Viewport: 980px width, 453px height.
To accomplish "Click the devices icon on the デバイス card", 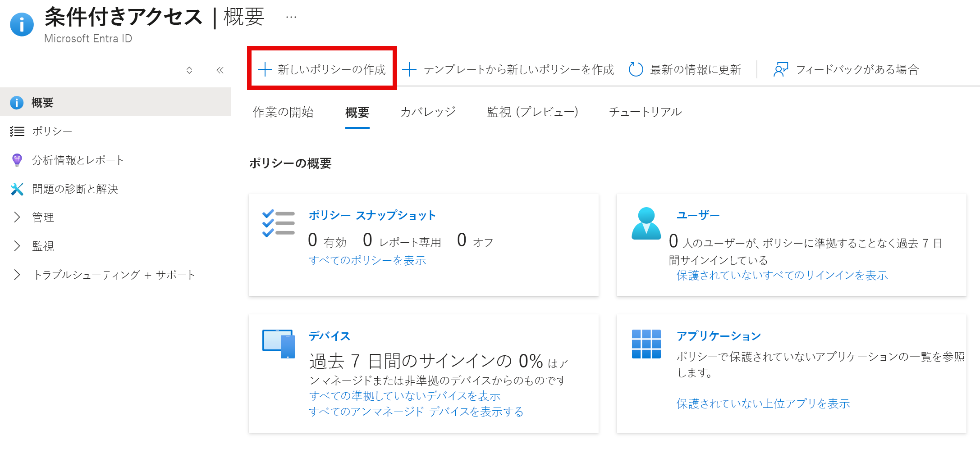I will [x=278, y=344].
